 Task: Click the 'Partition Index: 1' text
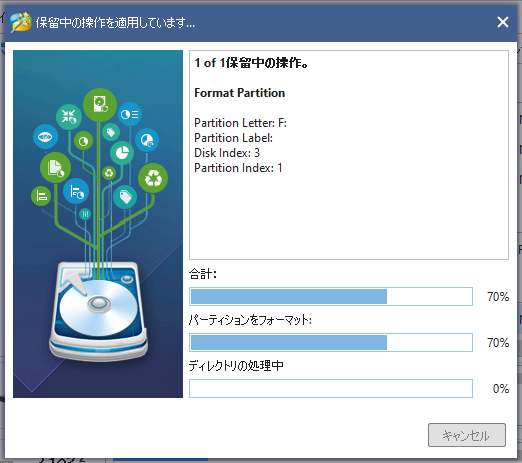238,168
